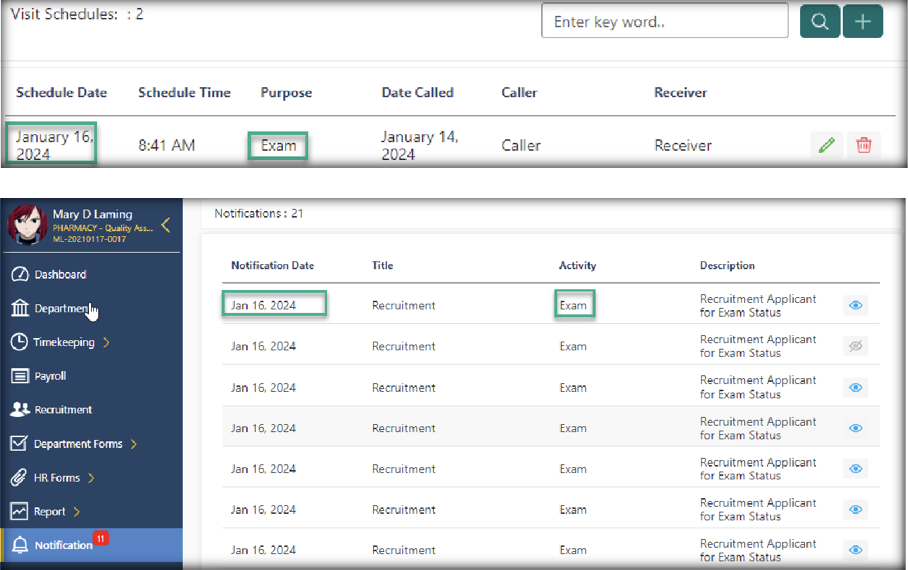Add a new visit schedule with plus button
This screenshot has width=908, height=570.
point(863,21)
